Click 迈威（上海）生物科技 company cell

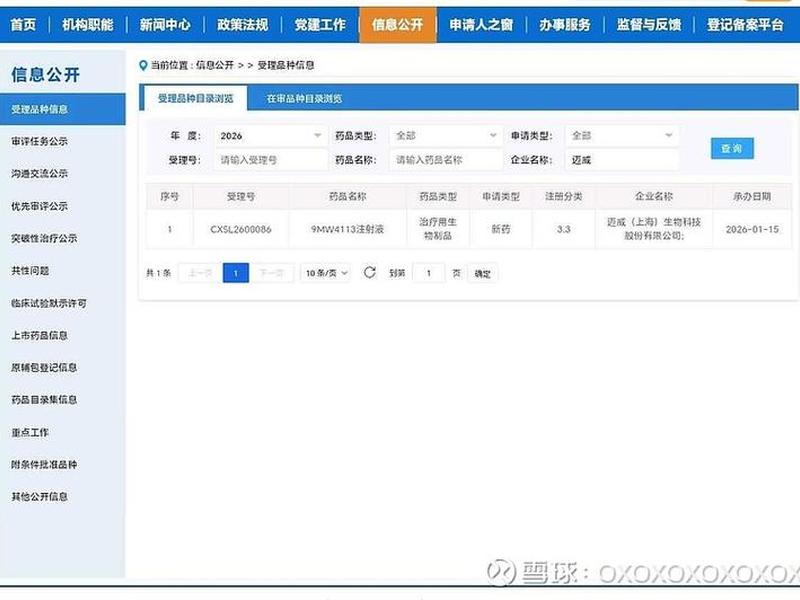[654, 229]
